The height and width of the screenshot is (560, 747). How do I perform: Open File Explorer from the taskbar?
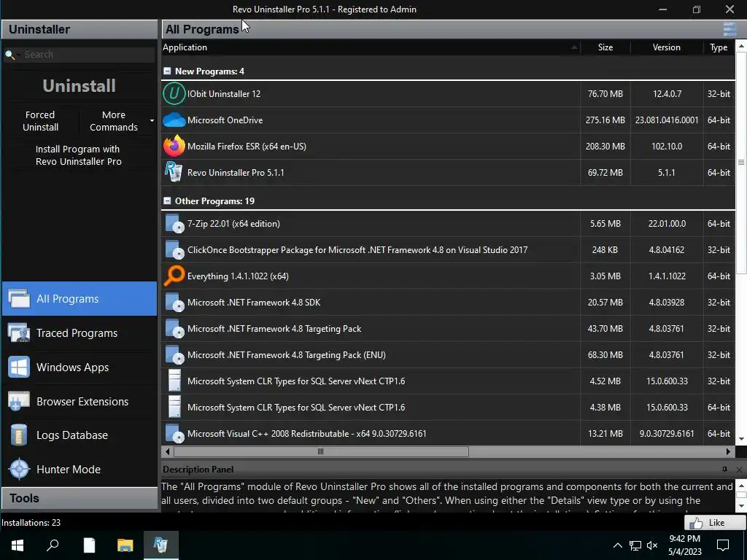point(125,545)
